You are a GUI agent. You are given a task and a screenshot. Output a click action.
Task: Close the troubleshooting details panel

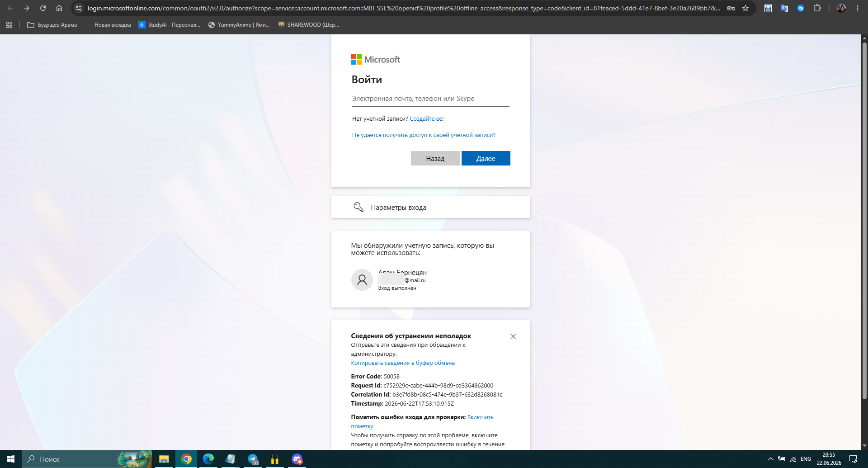coord(513,336)
